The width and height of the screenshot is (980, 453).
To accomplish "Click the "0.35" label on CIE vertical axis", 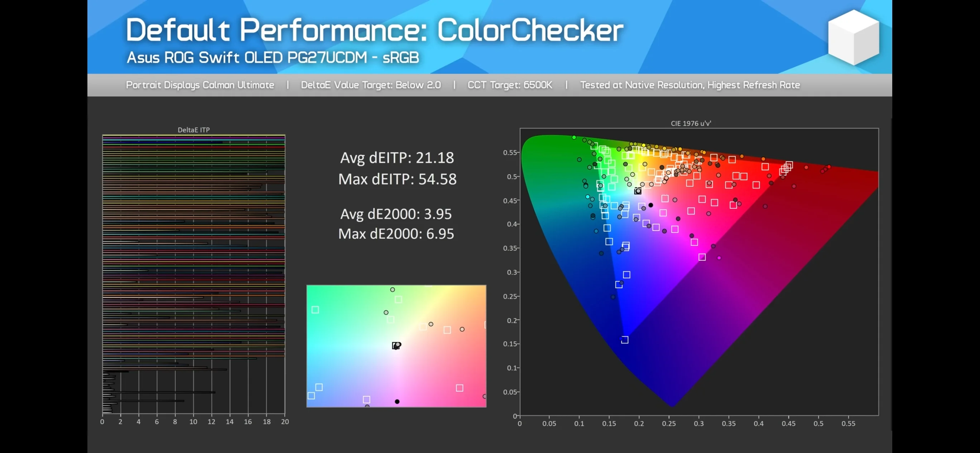I will click(510, 248).
